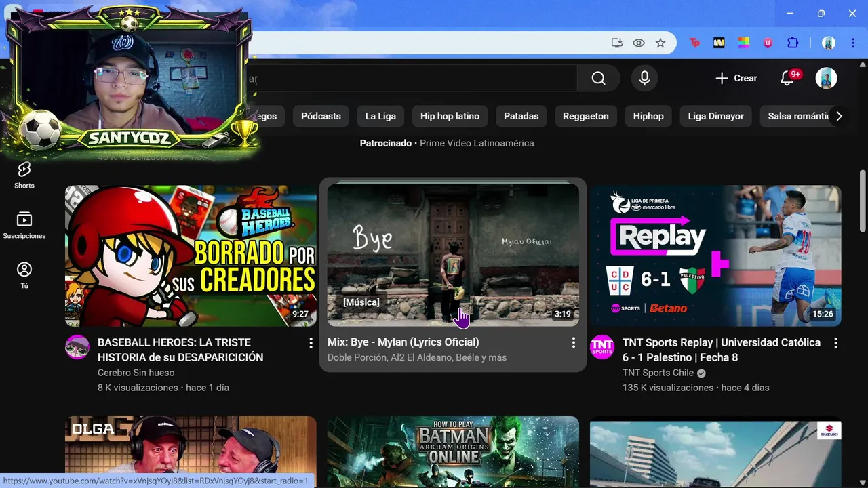
Task: Show more category chips with arrow
Action: [x=839, y=116]
